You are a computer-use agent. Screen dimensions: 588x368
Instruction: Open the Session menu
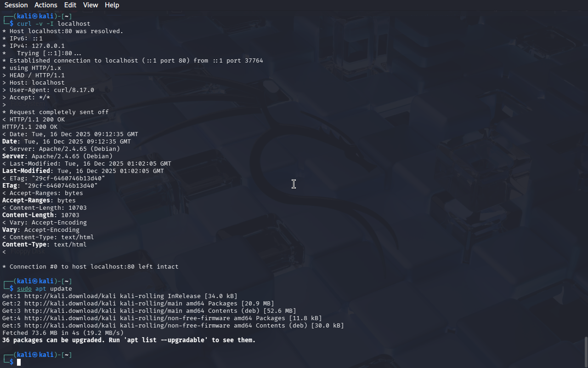pyautogui.click(x=16, y=5)
